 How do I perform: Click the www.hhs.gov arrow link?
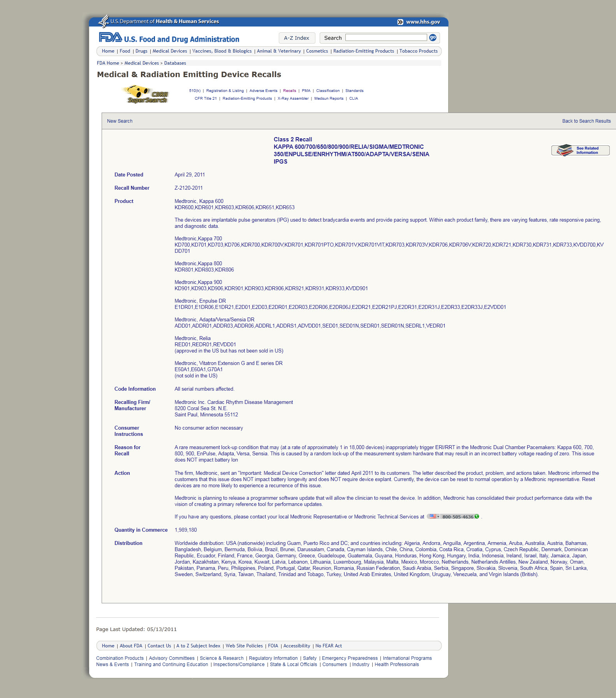click(419, 22)
